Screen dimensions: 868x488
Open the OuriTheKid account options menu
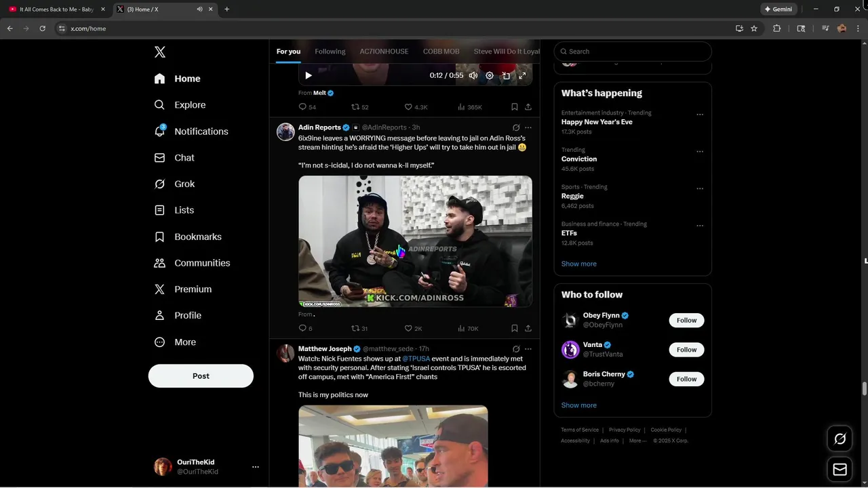pos(256,467)
